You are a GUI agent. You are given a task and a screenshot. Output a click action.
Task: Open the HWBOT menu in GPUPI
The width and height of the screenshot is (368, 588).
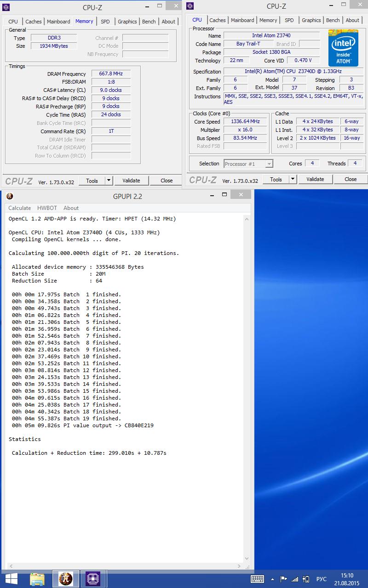47,208
